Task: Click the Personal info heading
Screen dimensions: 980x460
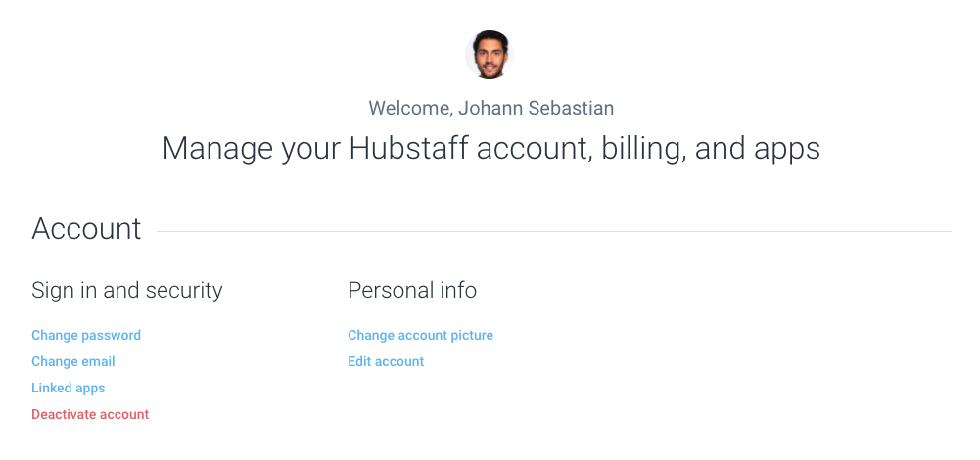Action: (412, 290)
